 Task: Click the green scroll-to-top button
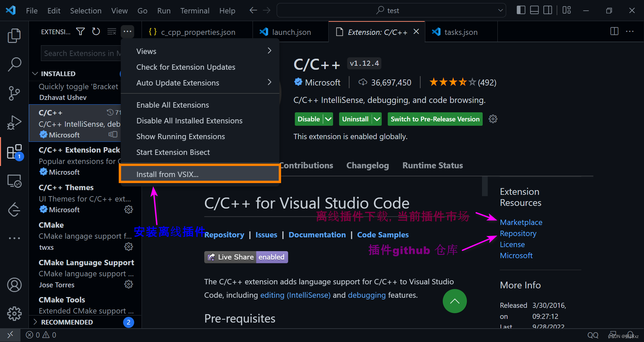click(x=454, y=301)
